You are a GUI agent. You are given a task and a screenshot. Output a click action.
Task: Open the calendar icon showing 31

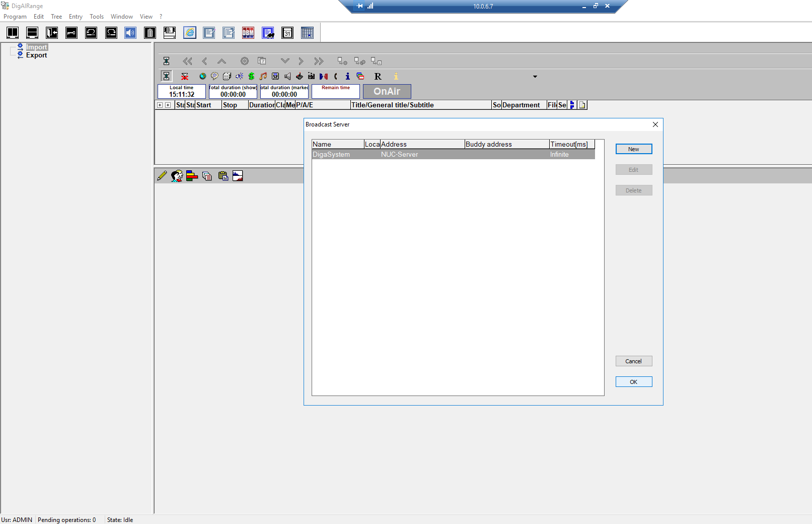(x=287, y=33)
